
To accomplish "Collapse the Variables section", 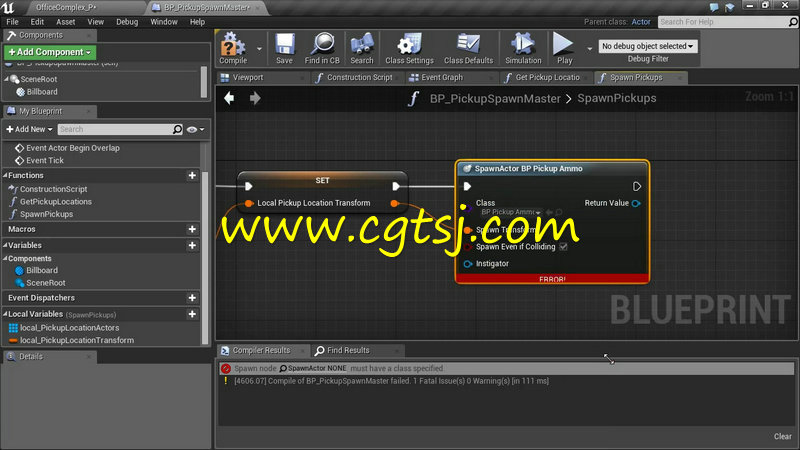I will coord(6,245).
